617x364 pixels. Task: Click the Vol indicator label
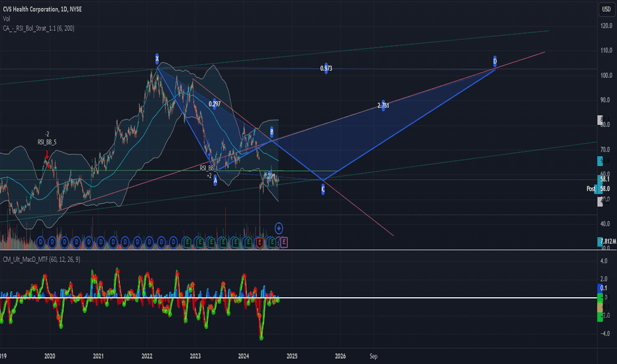point(7,19)
